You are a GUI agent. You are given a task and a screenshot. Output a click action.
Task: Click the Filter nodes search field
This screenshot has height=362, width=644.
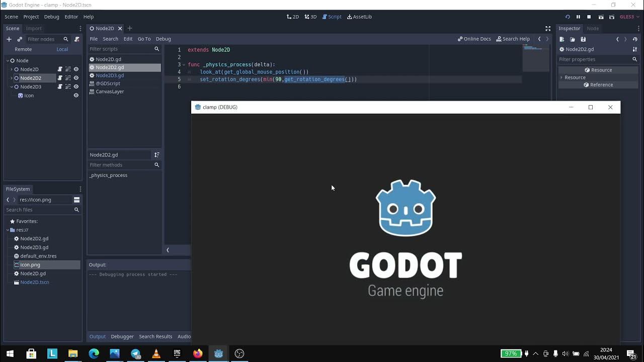(48, 39)
